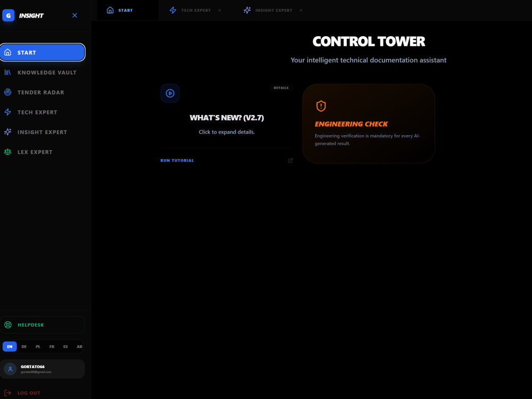Image resolution: width=532 pixels, height=399 pixels.
Task: Click the home icon in the Start tab
Action: pos(110,10)
